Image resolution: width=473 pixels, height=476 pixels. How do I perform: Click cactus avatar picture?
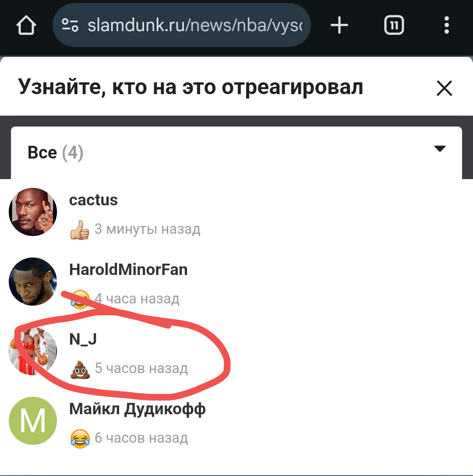33,212
